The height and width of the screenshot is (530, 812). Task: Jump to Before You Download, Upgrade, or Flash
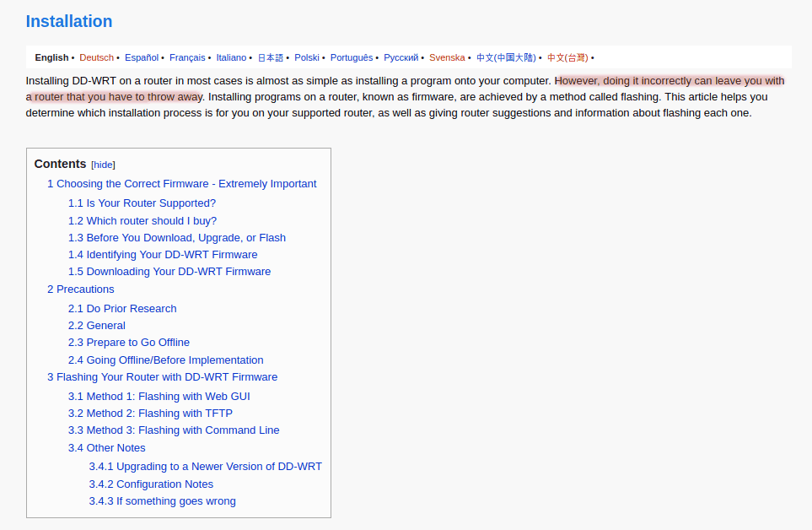[x=176, y=238]
